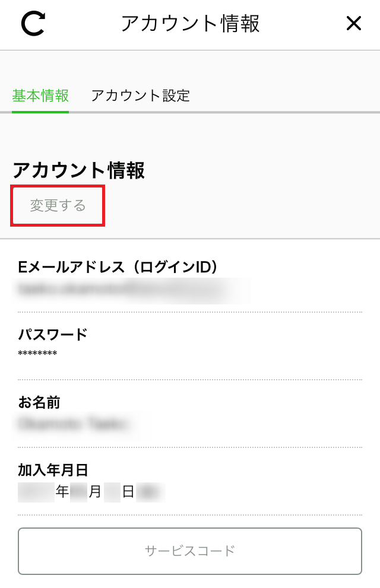
Task: Click the bold アカウント情報 section heading
Action: [79, 171]
